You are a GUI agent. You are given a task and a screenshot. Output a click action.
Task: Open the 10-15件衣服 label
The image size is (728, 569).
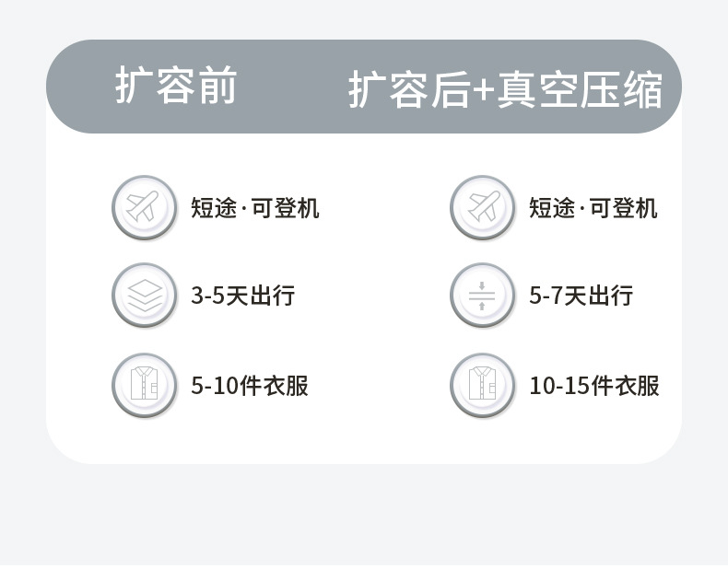[593, 385]
